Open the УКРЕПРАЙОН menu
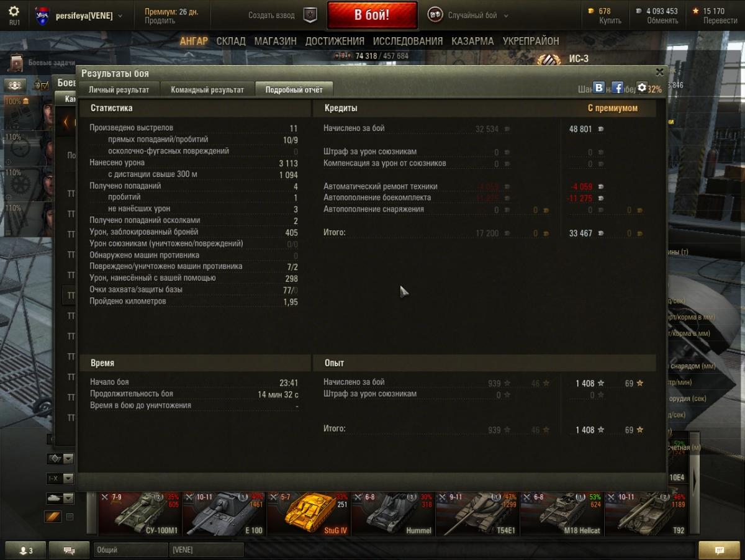 (531, 41)
